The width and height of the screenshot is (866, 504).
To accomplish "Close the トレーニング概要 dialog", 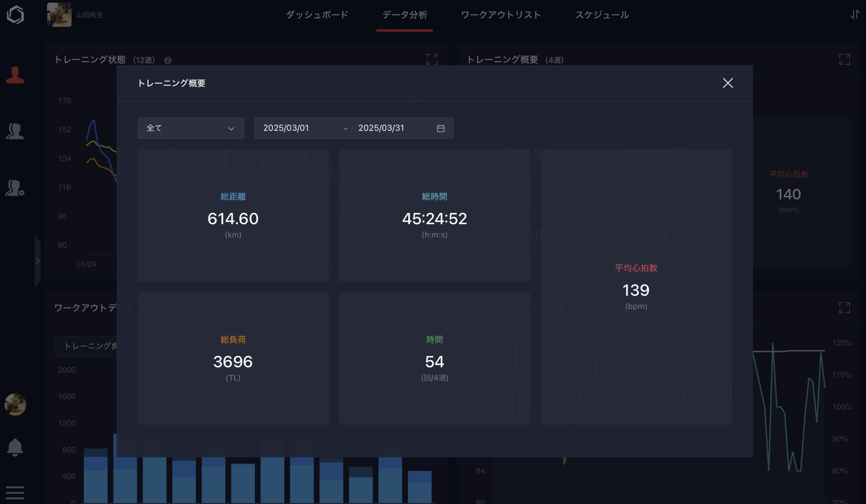I will tap(728, 83).
